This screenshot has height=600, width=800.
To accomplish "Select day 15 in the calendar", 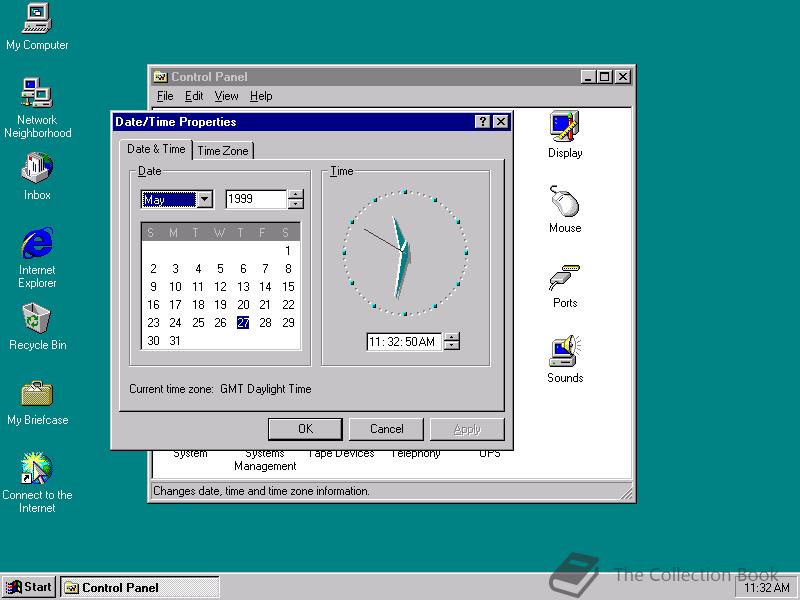I will pos(288,287).
